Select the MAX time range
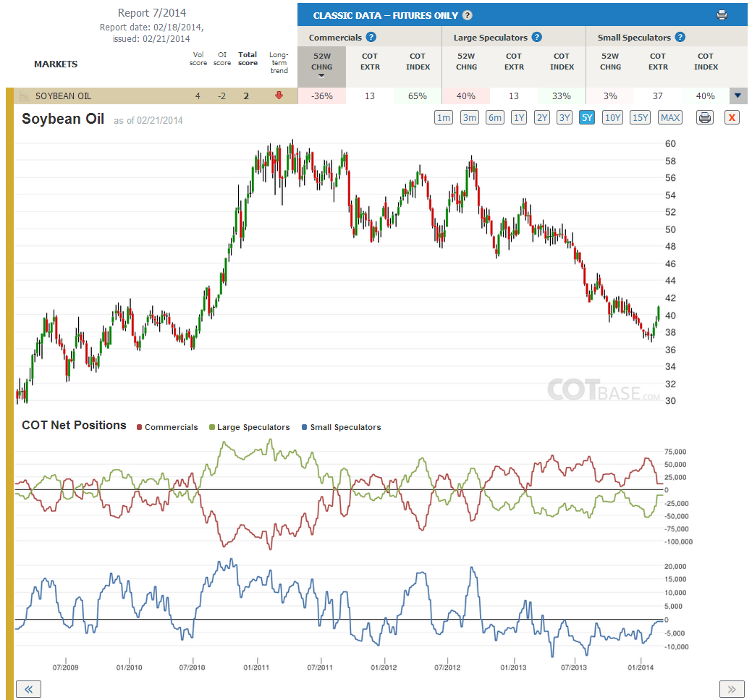Image resolution: width=752 pixels, height=700 pixels. point(670,117)
